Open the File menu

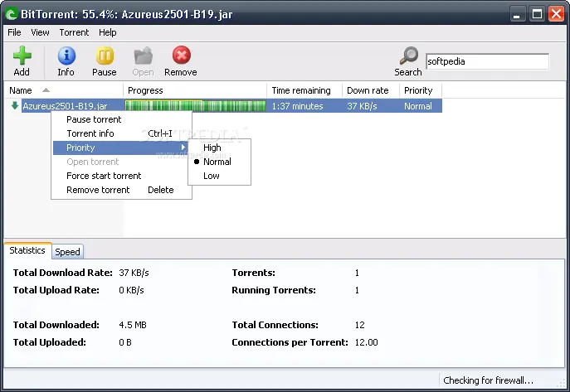[14, 32]
